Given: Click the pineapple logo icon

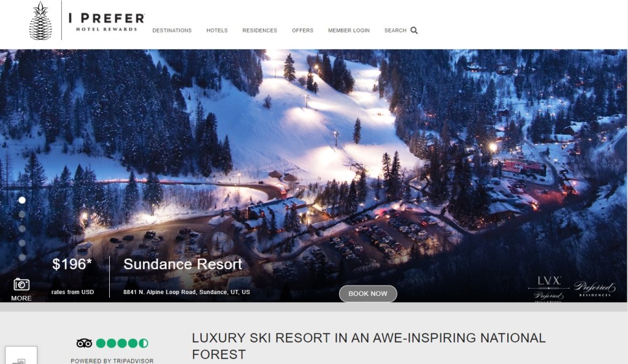Looking at the screenshot, I should point(40,20).
